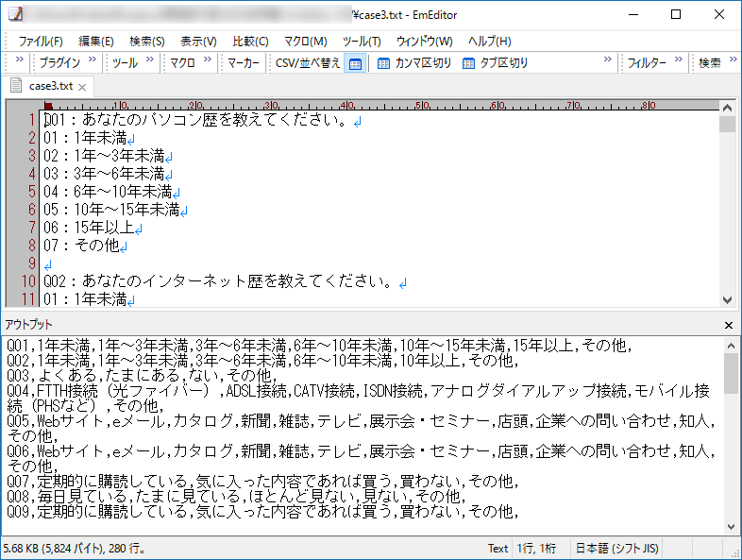
Task: Expand the ツール toolbar overflow chevron
Action: (150, 59)
